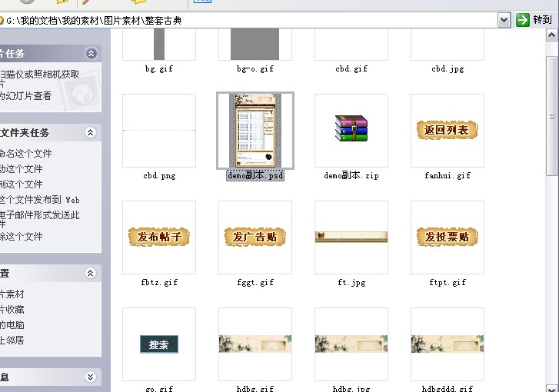The height and width of the screenshot is (392, 559).
Task: Select the hdbg.gif thumbnail
Action: pos(255,344)
